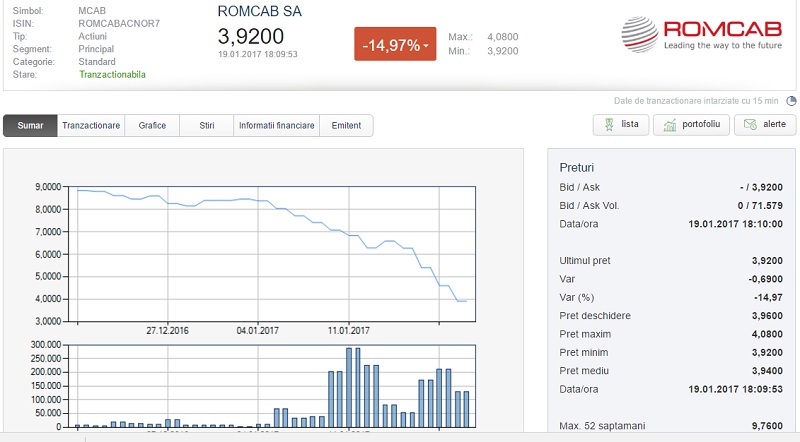Screen dimensions: 800x442
Task: Click the 04.01.2017 date axis label
Action: [x=258, y=331]
